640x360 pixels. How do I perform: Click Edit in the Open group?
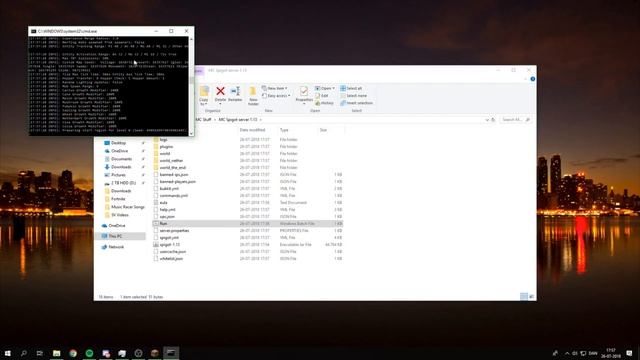322,96
